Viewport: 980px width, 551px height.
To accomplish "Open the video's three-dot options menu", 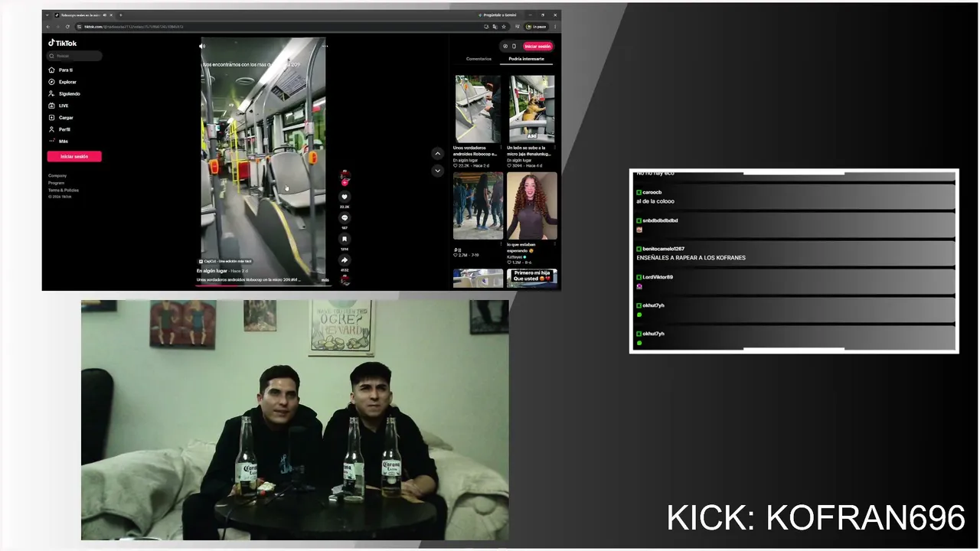I will point(325,46).
